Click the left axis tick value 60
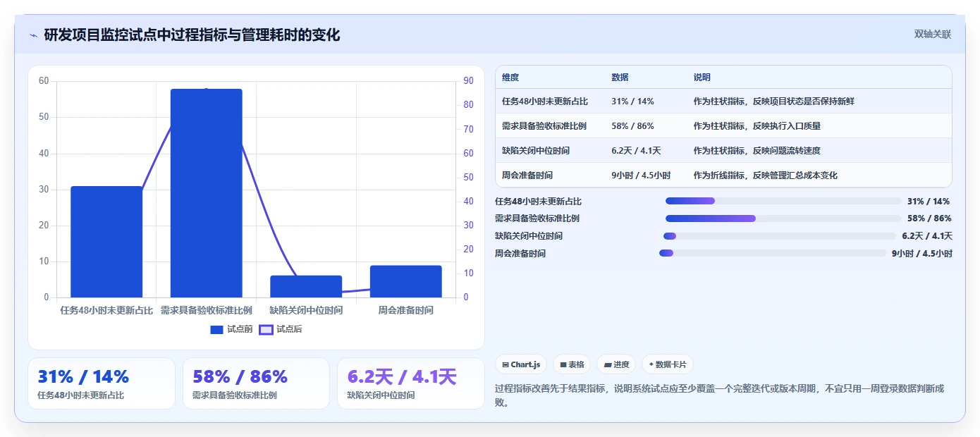 pos(44,81)
